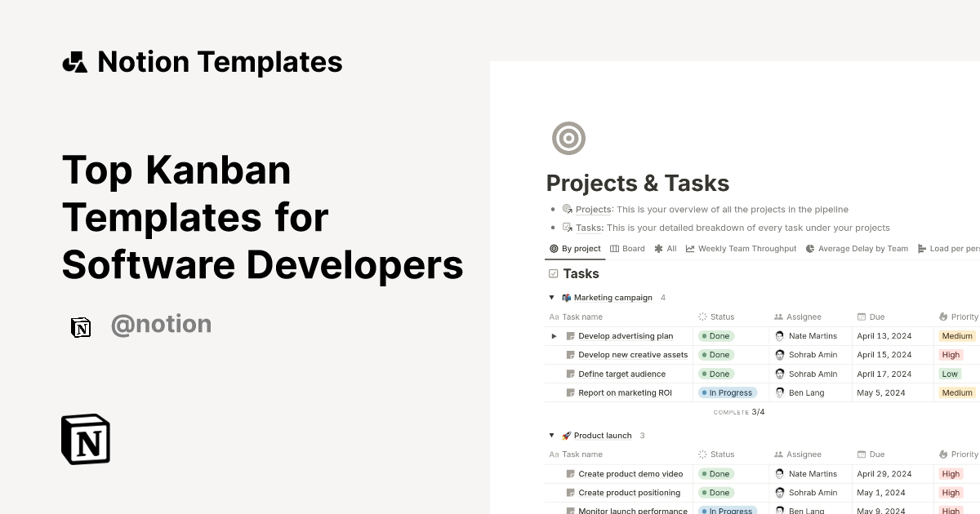Collapse the Marketing campaign group

tap(551, 297)
